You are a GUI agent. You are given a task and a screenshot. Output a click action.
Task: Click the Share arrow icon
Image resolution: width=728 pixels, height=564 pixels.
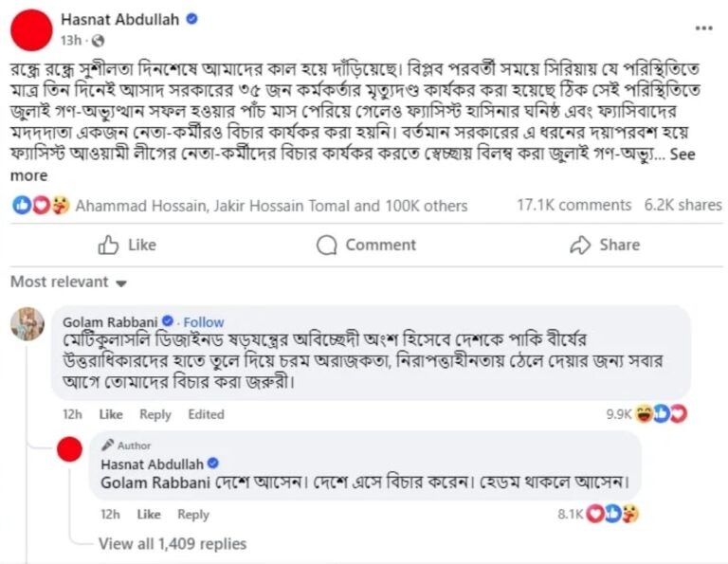click(x=580, y=245)
